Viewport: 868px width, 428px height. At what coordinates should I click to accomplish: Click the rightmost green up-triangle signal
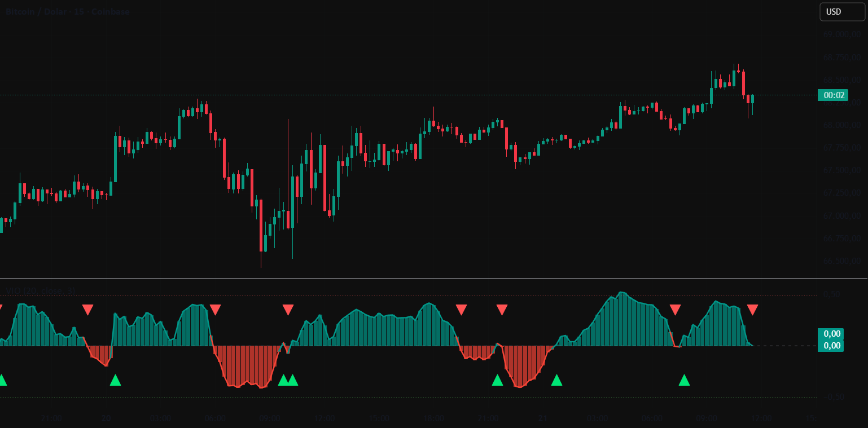coord(684,380)
